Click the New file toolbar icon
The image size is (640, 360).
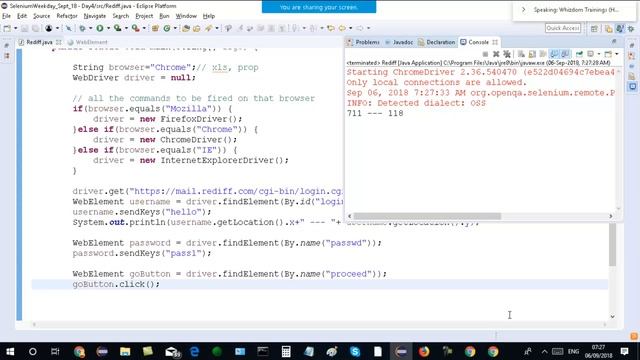pos(7,28)
